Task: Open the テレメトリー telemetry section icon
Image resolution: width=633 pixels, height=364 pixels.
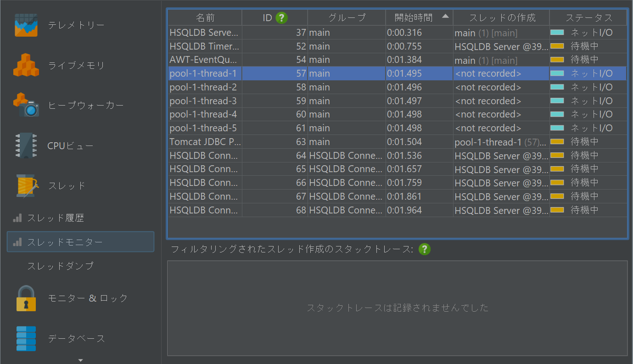Action: click(26, 25)
